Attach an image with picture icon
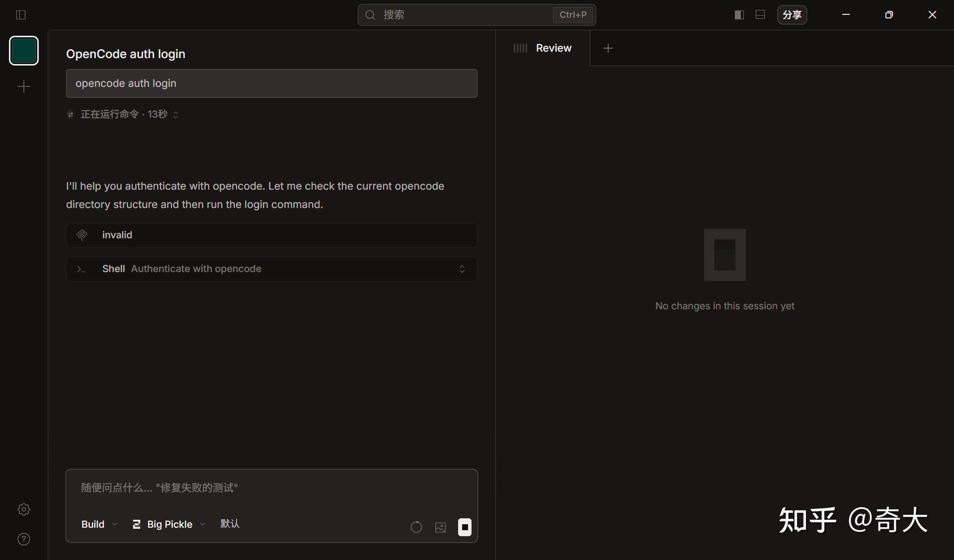 coord(440,527)
